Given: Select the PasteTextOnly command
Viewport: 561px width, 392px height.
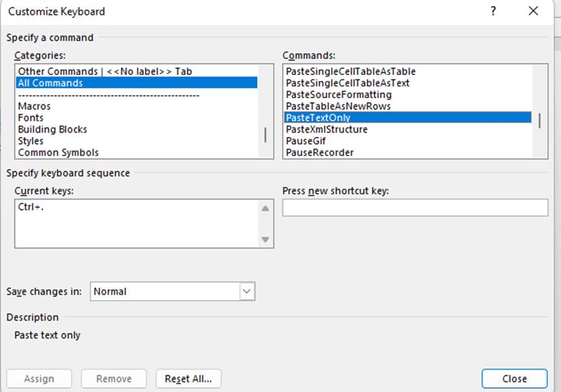Looking at the screenshot, I should click(x=318, y=118).
